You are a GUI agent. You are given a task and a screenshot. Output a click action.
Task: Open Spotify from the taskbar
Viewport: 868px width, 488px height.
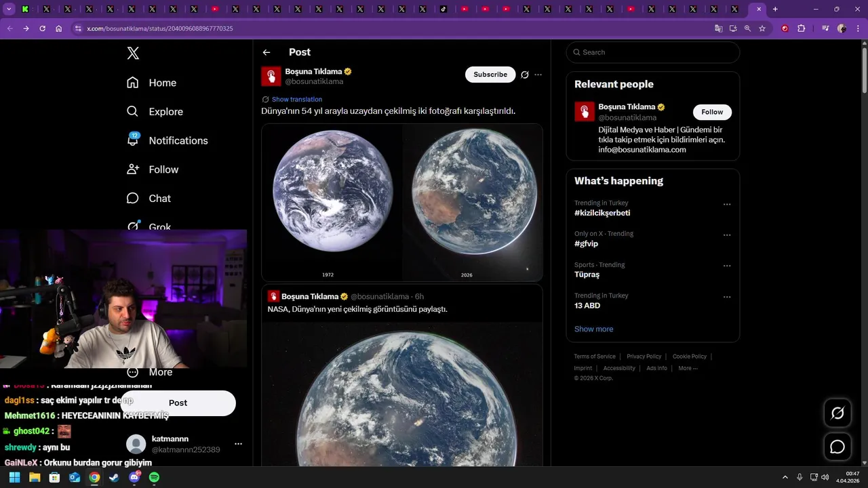(x=154, y=477)
